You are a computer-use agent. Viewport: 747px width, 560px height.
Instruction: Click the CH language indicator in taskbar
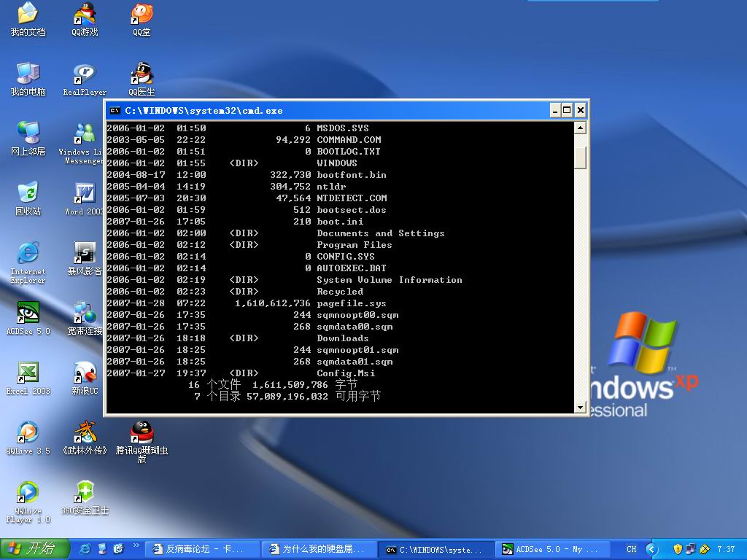[631, 549]
